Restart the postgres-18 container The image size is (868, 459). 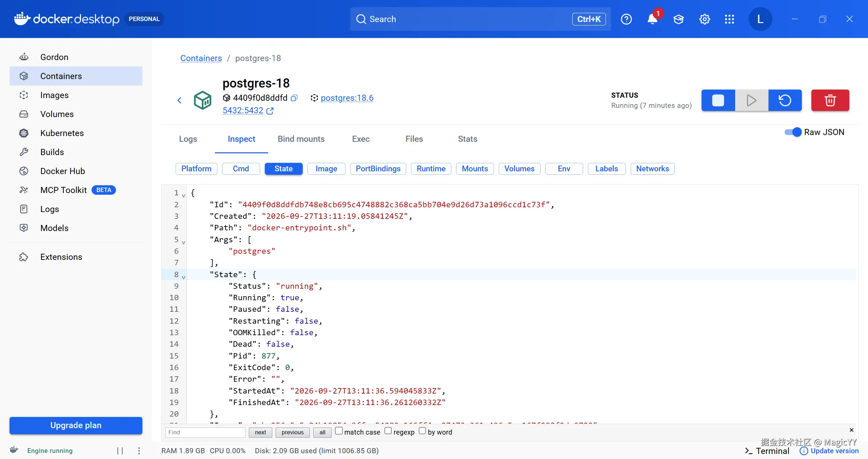click(785, 100)
